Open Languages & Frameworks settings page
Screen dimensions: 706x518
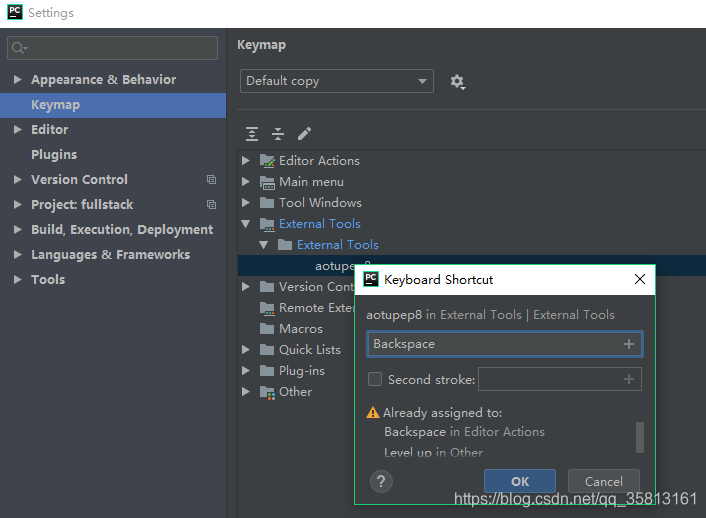coord(111,255)
